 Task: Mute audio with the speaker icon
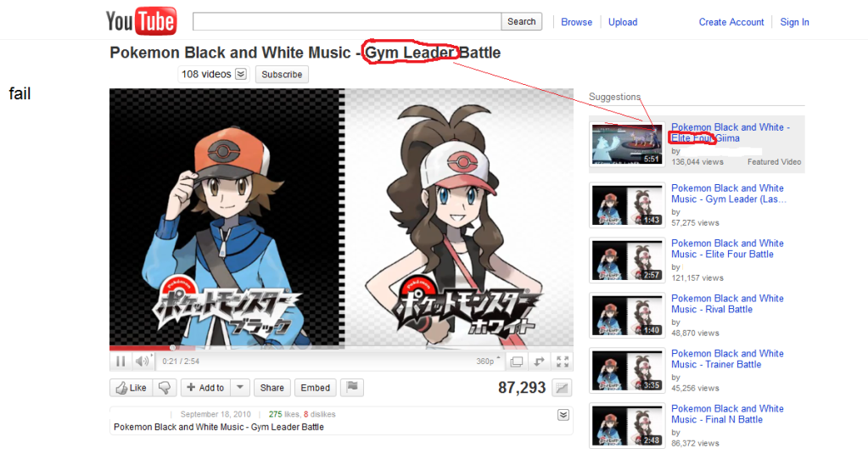click(143, 362)
